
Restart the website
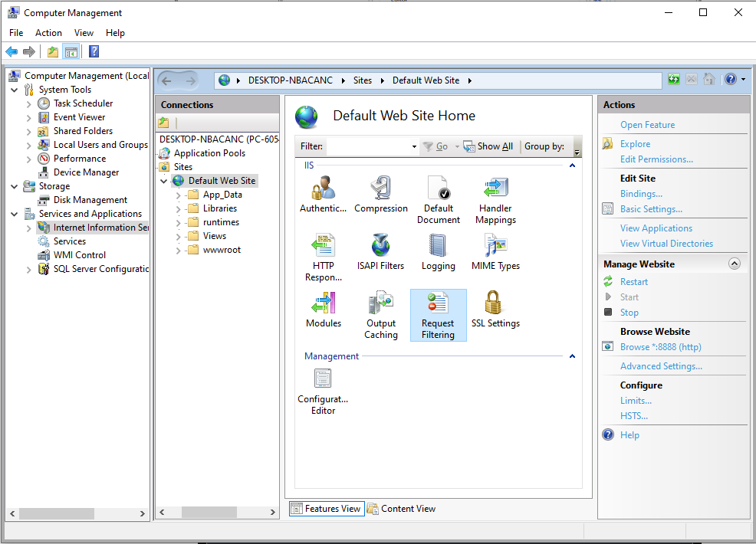coord(634,282)
